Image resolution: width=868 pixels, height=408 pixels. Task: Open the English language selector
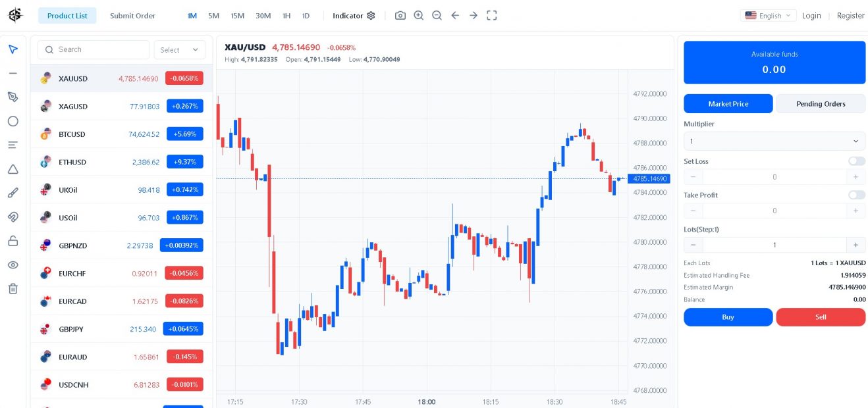pos(769,15)
